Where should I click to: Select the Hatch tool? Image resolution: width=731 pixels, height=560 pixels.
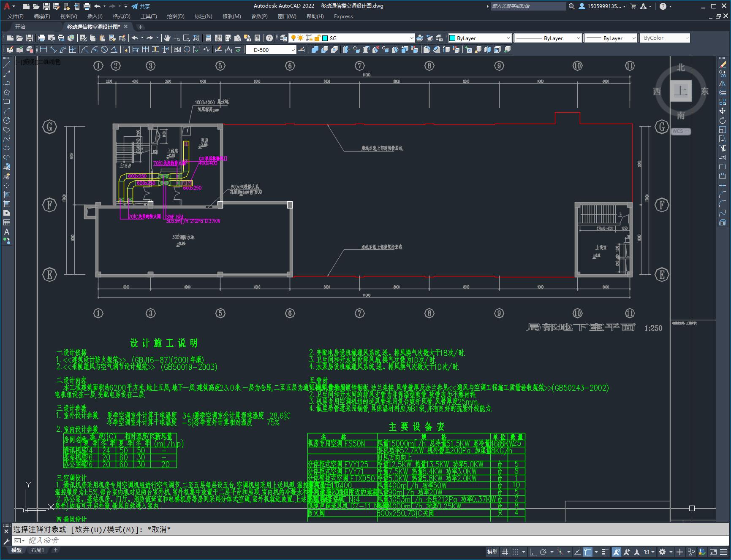[7, 195]
